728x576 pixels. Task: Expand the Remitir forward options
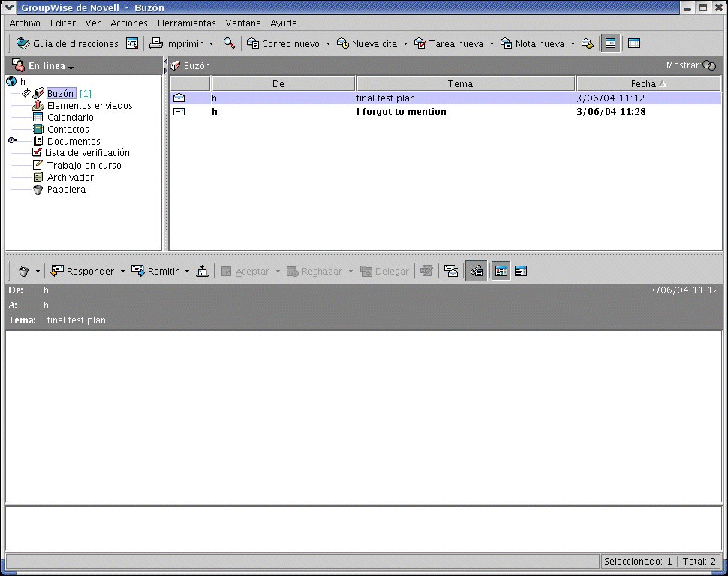click(x=186, y=270)
